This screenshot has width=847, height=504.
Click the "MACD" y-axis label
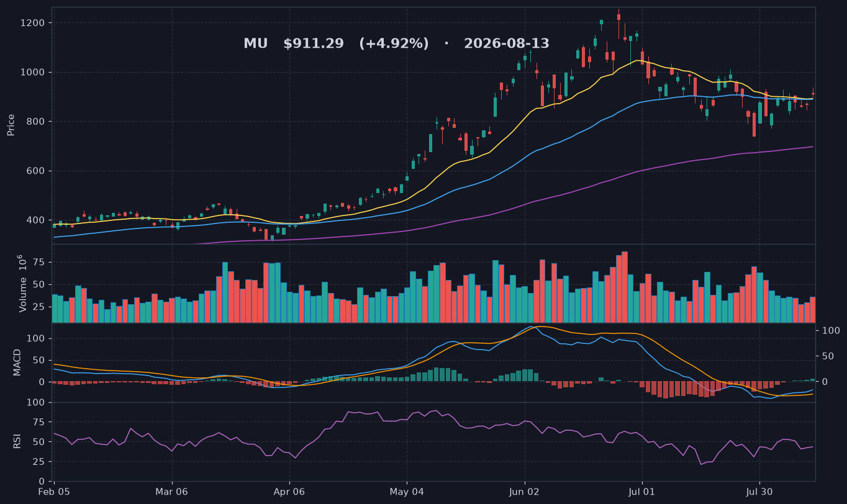[17, 362]
